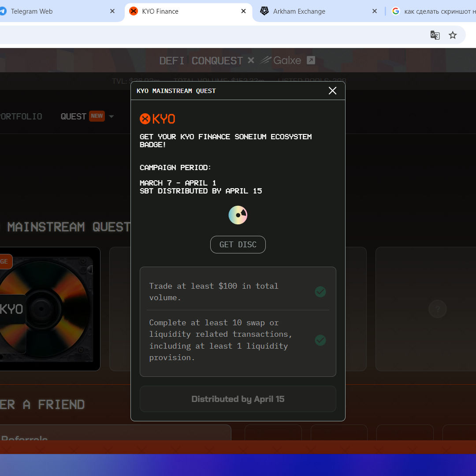Click the Arkham Exchange tab favicon
The height and width of the screenshot is (476, 476).
click(264, 11)
